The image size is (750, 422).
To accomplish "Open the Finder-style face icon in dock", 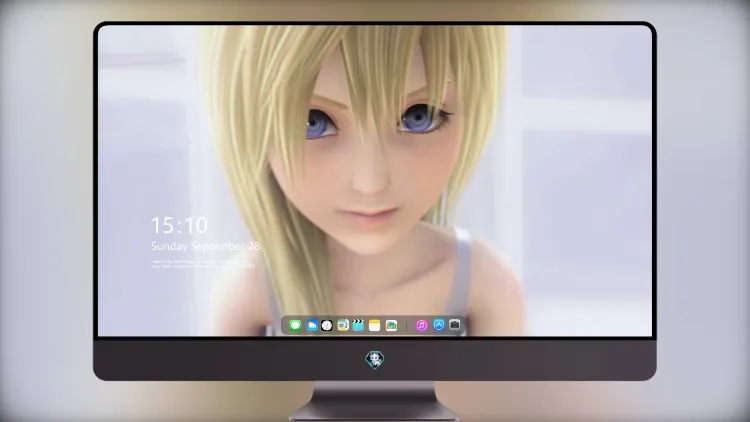I will tap(342, 326).
